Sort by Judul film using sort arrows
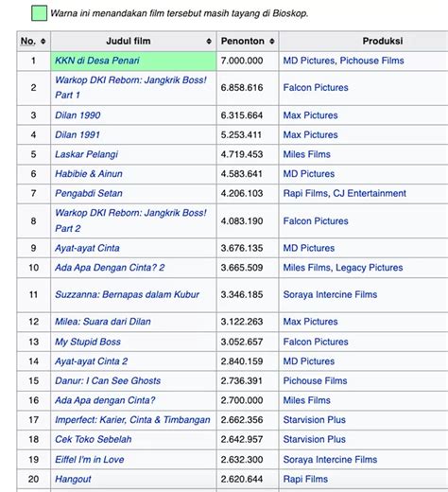Image resolution: width=448 pixels, height=492 pixels. (x=209, y=42)
